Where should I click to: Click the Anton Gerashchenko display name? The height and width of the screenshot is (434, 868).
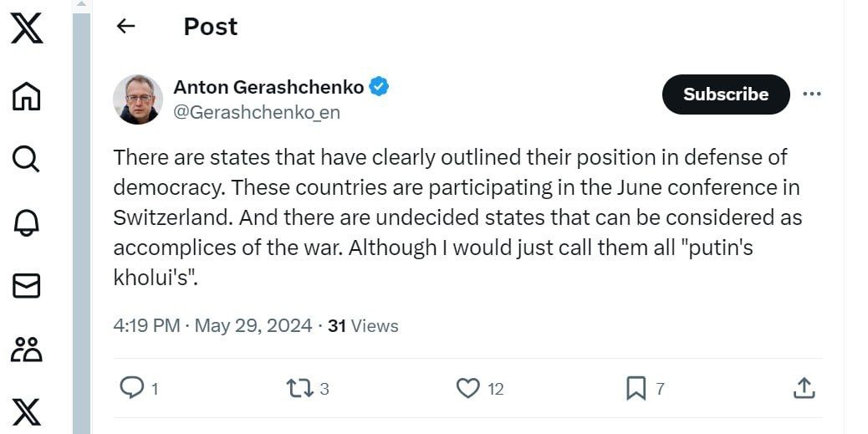point(268,87)
